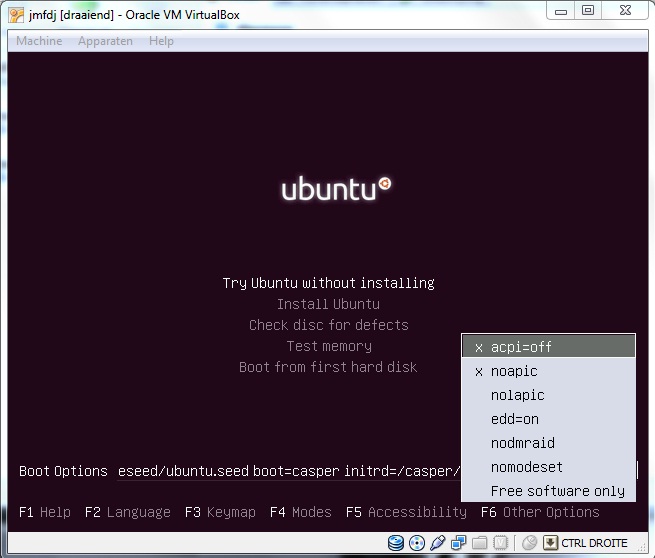Open F4 Modes list
The image size is (655, 558).
coord(301,512)
